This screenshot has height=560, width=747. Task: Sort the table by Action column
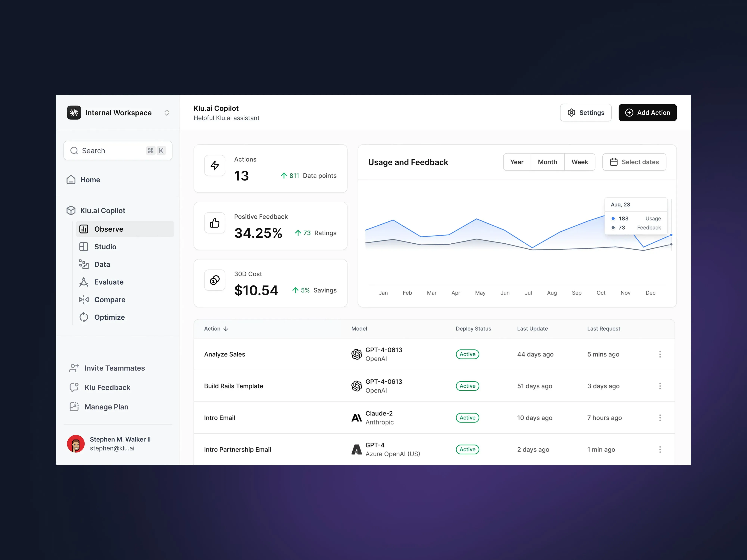click(x=216, y=329)
